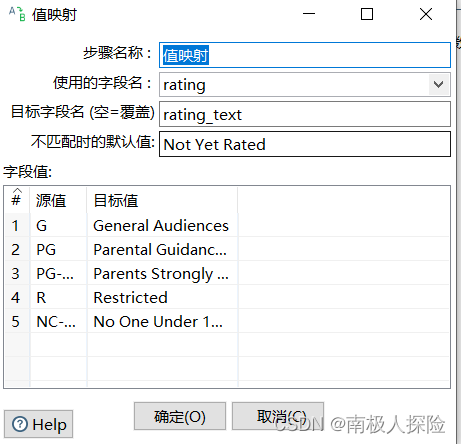The width and height of the screenshot is (461, 444).
Task: Close the 值映射 dialog window
Action: (426, 14)
